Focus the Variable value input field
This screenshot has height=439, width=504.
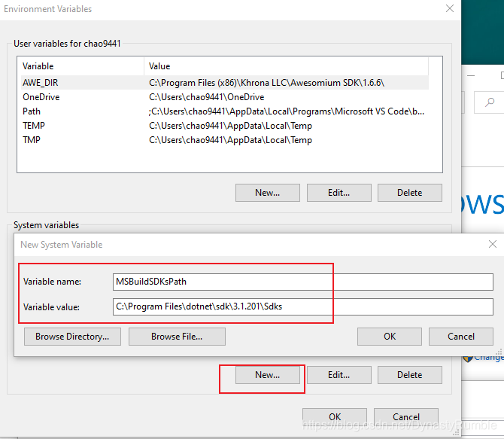pyautogui.click(x=303, y=306)
